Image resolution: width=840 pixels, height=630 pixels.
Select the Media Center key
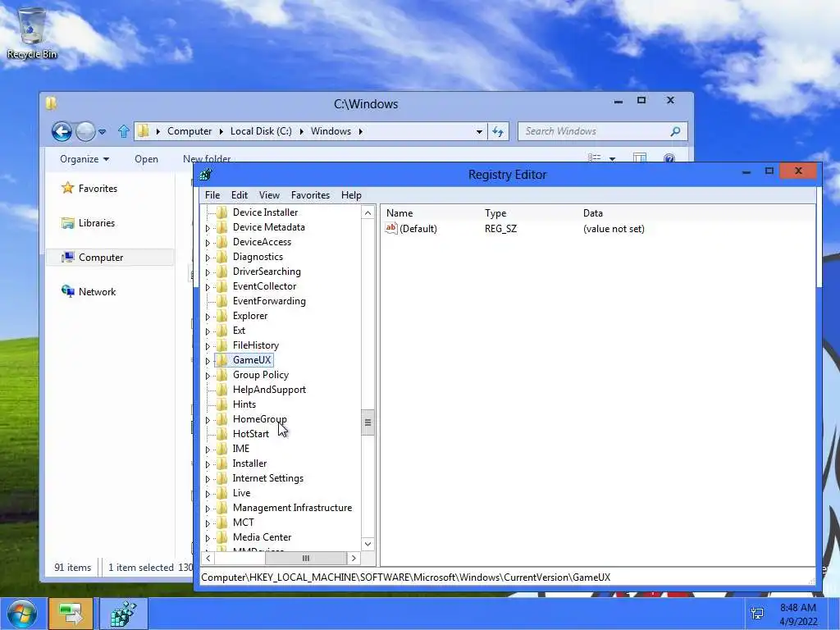pos(262,537)
